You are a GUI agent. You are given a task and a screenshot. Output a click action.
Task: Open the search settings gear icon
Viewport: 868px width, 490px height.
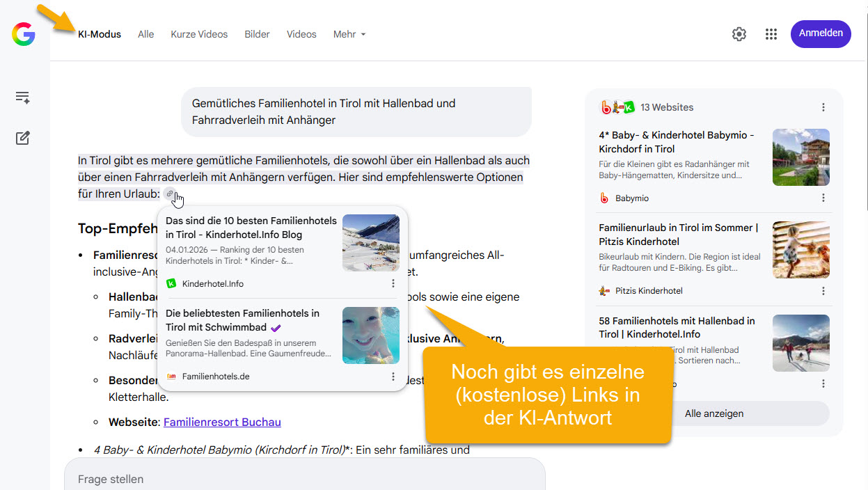tap(739, 34)
